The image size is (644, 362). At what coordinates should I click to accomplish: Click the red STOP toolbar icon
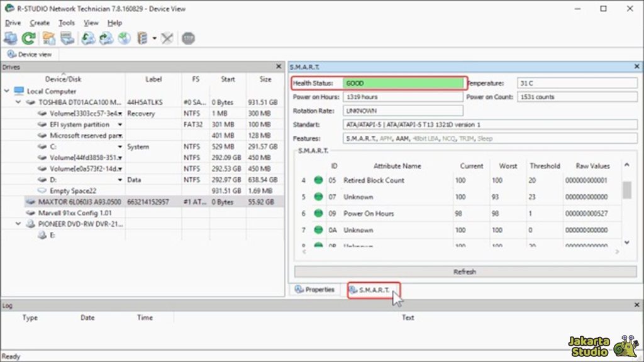pos(187,38)
